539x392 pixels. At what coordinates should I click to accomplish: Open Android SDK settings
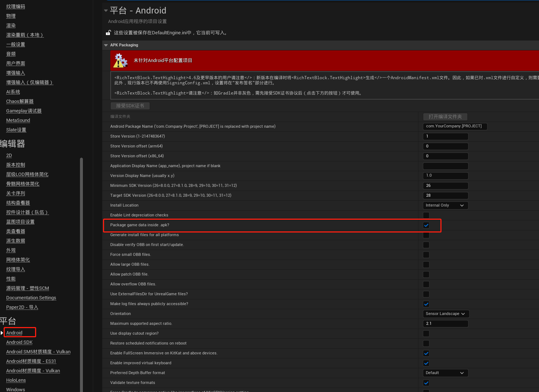[x=19, y=342]
